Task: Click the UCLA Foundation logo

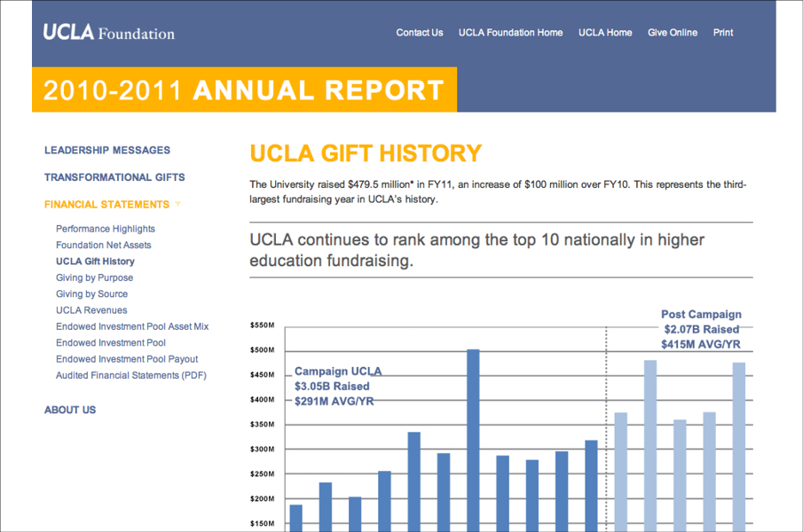Action: (108, 32)
